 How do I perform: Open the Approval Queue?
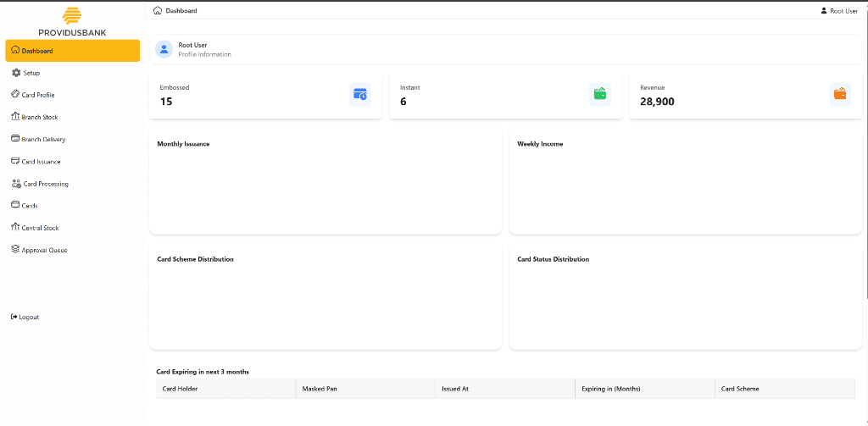(x=73, y=250)
